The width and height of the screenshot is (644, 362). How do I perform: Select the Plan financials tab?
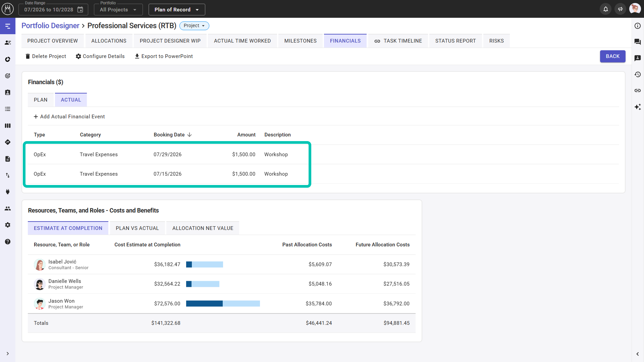[41, 100]
